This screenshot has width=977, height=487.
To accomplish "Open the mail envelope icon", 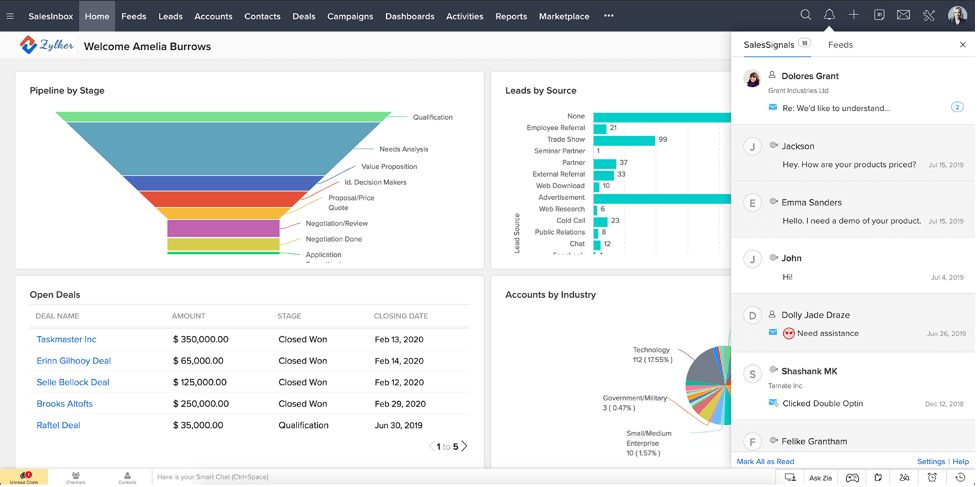I will click(903, 16).
